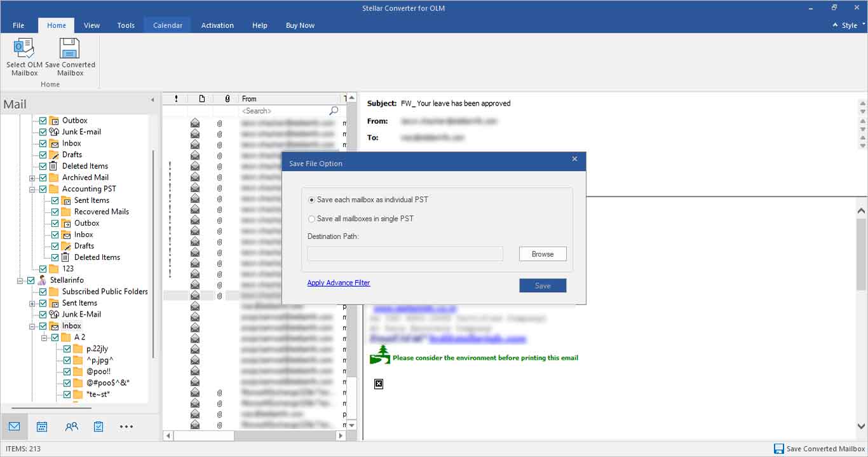This screenshot has height=457, width=868.
Task: Uncheck the Junk E-mail folder checkbox
Action: click(43, 132)
